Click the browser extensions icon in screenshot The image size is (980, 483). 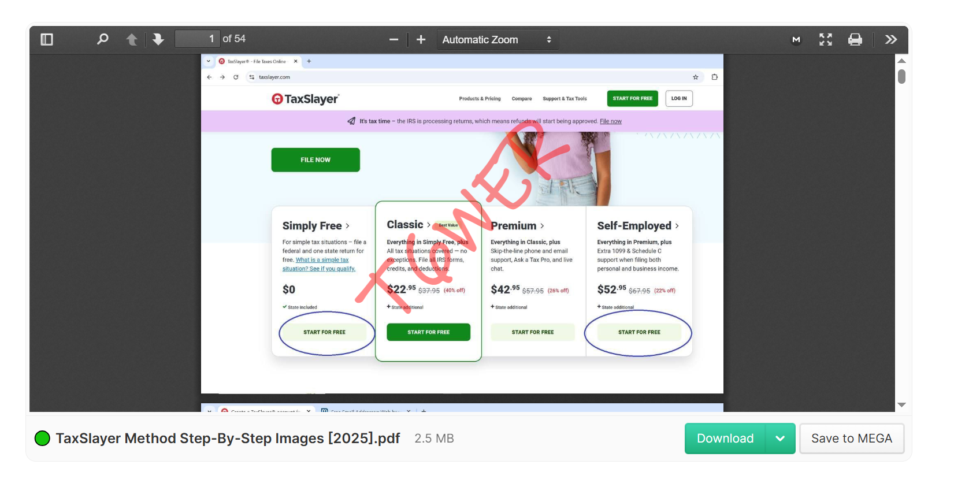(x=715, y=77)
